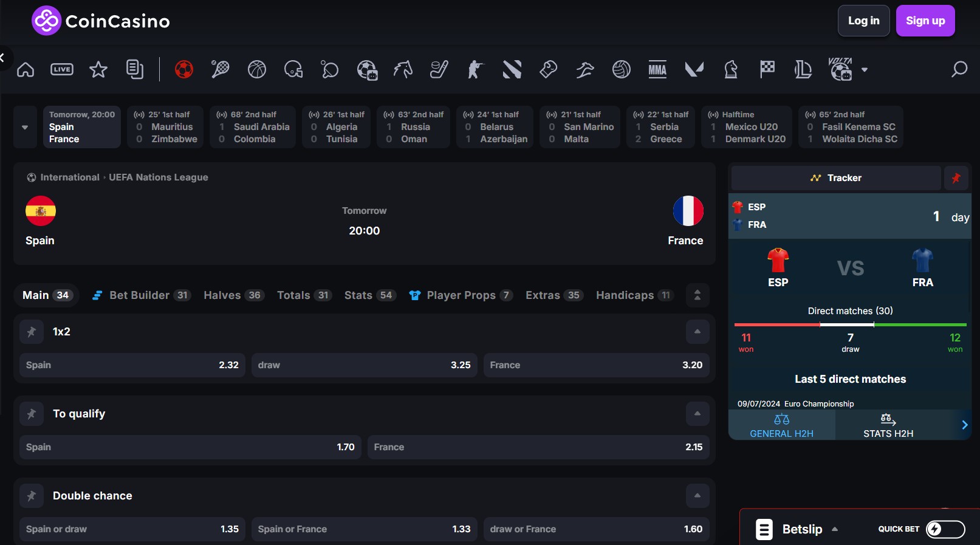Select the MMA sport icon
The image size is (980, 545).
657,69
